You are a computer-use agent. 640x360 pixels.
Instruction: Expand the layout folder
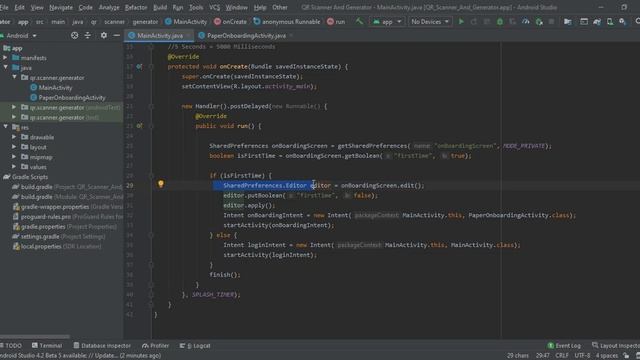[x=14, y=147]
